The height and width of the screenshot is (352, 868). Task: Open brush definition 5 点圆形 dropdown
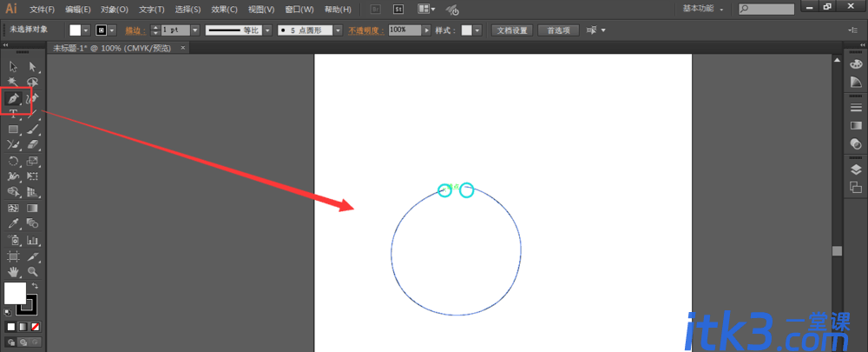338,30
